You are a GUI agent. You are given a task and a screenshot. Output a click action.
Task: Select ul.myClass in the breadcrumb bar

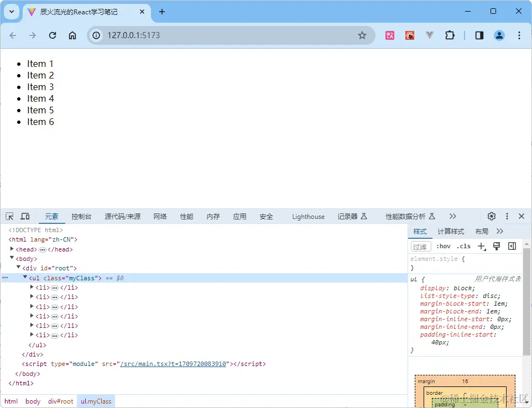point(96,401)
